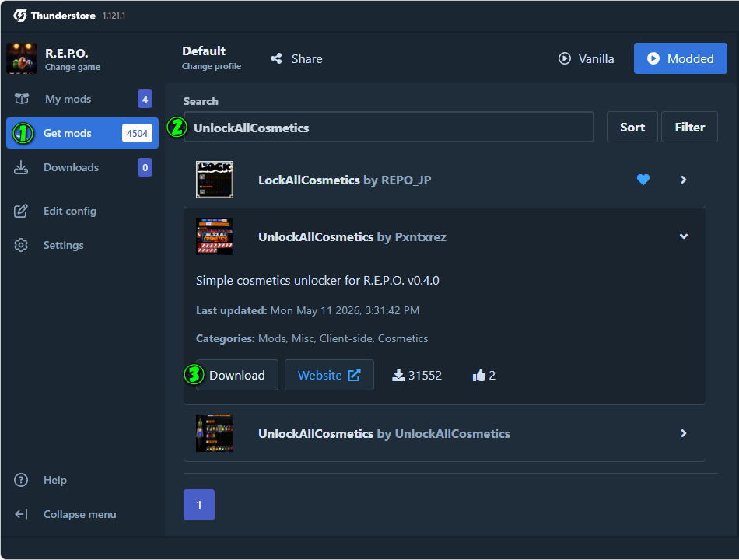
Task: Click the Help question mark icon
Action: 21,480
